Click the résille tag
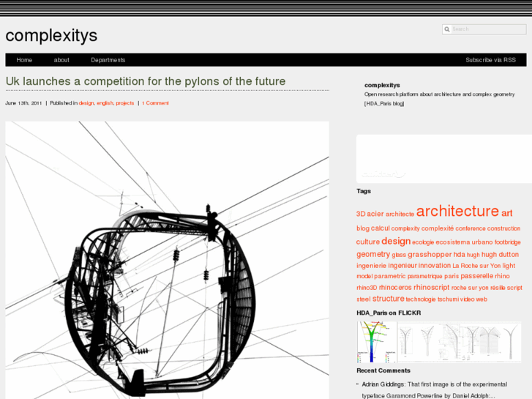The height and width of the screenshot is (399, 532). pos(498,288)
